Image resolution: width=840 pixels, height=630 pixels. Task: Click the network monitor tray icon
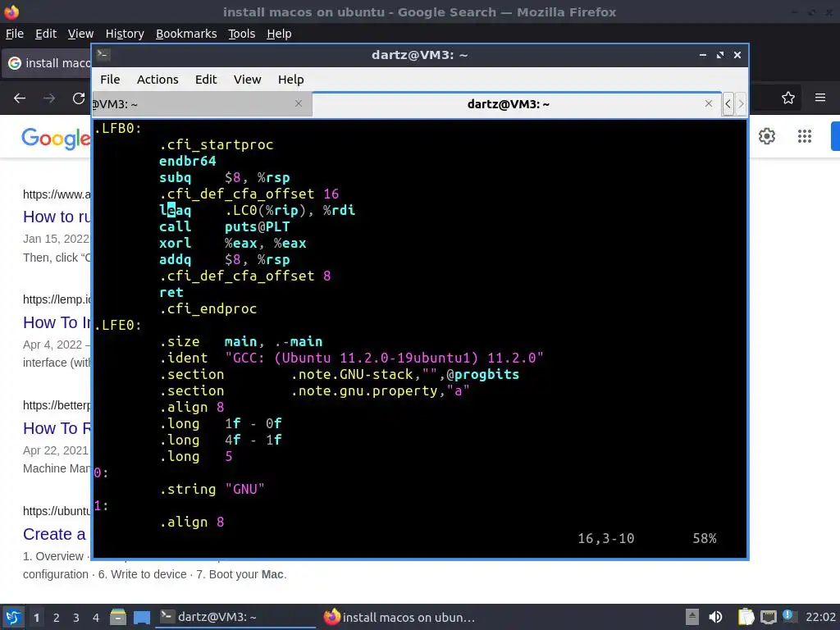(768, 617)
